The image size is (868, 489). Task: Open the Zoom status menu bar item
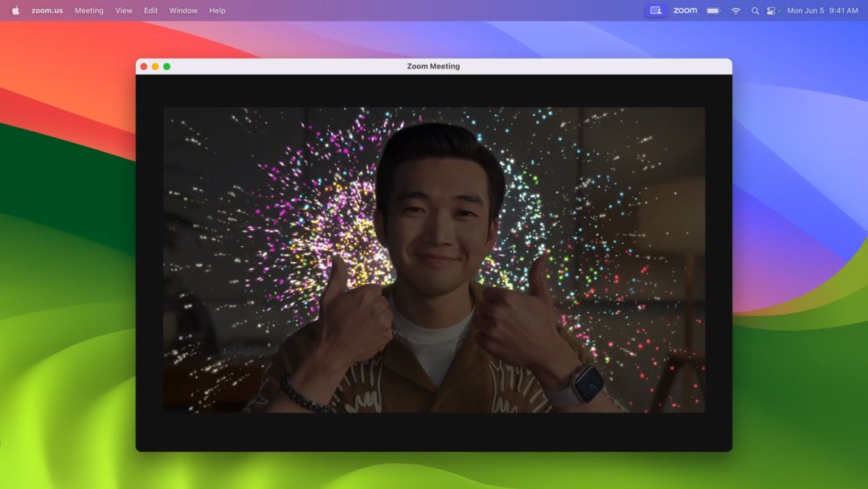[686, 10]
